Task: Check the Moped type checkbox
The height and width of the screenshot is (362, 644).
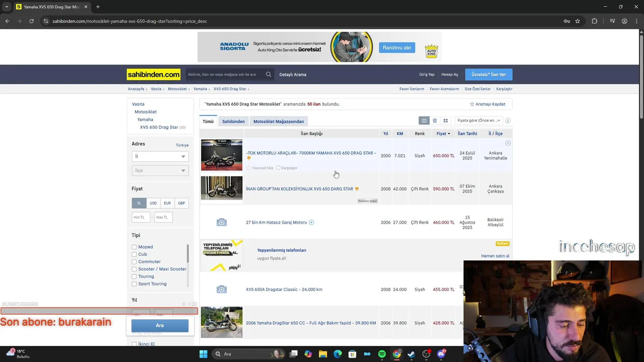Action: pyautogui.click(x=134, y=247)
